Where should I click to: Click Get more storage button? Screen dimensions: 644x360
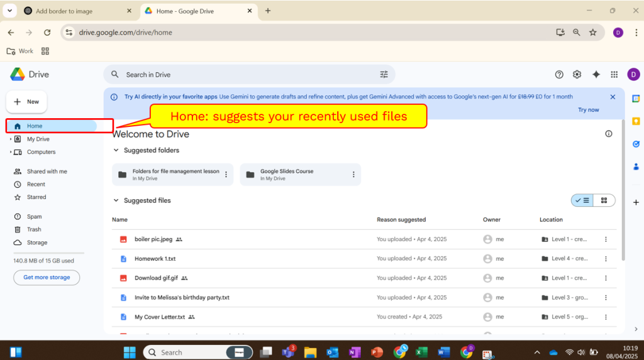(47, 277)
